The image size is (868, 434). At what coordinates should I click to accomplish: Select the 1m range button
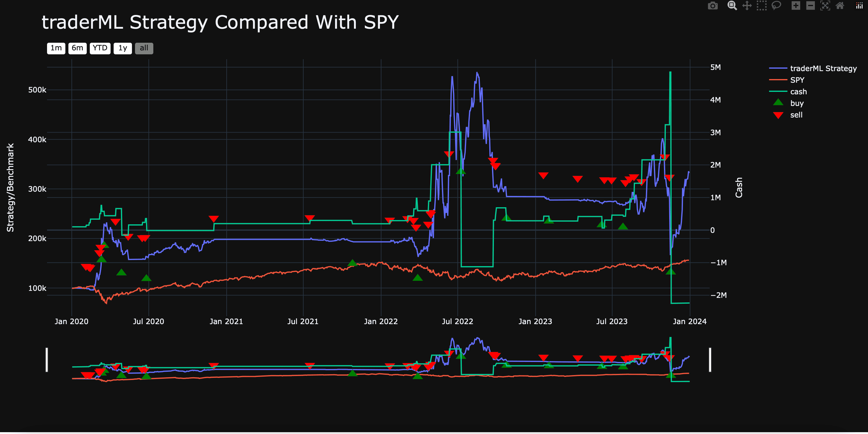pos(56,48)
